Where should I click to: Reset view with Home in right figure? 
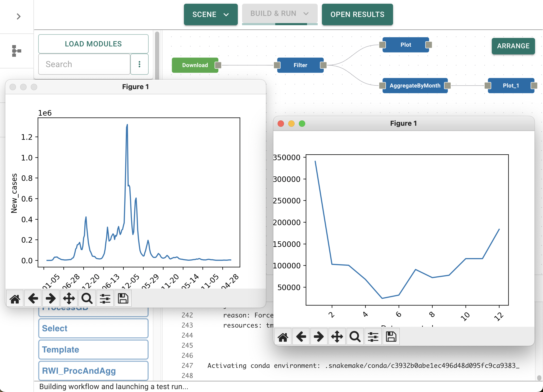point(283,337)
